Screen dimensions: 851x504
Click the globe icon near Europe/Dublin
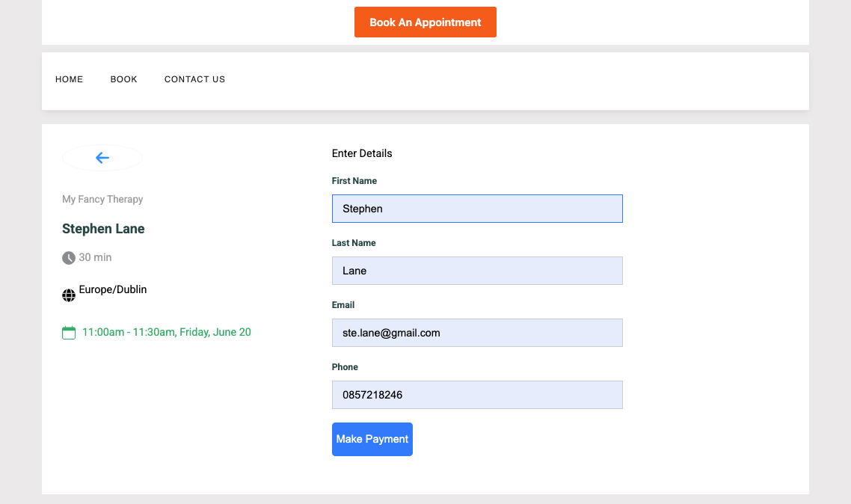(69, 295)
